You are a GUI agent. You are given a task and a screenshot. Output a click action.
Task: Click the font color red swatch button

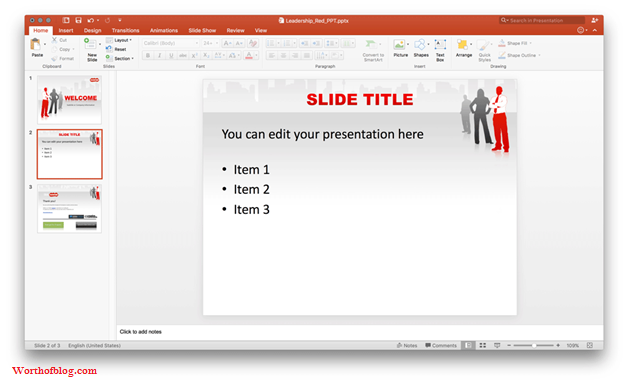(249, 55)
